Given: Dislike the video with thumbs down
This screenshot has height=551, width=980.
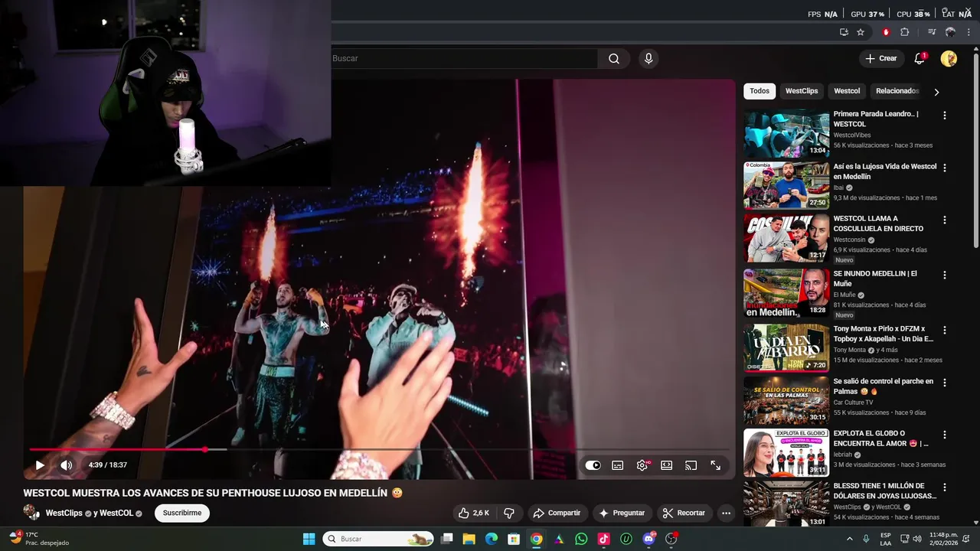Looking at the screenshot, I should (509, 513).
